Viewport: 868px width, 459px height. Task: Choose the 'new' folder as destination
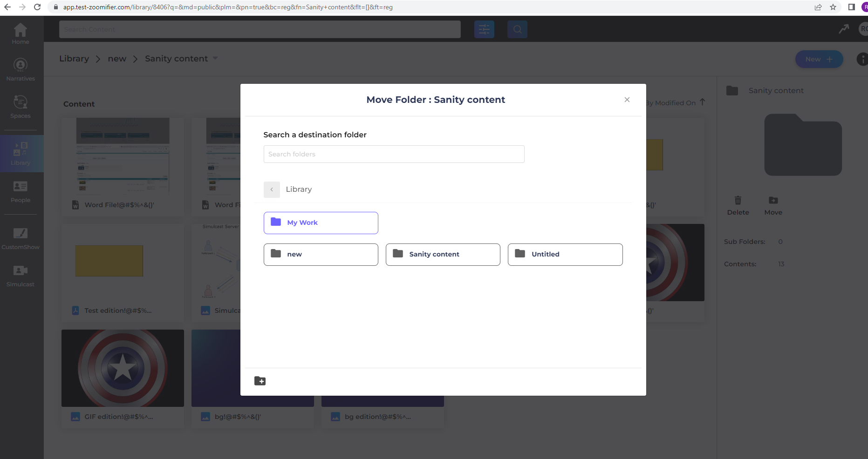(321, 255)
